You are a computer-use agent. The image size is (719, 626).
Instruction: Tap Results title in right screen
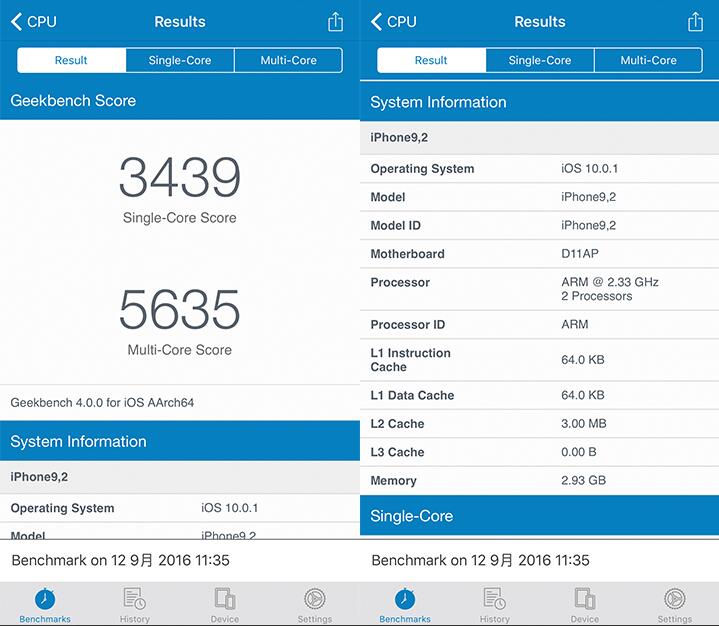click(540, 22)
